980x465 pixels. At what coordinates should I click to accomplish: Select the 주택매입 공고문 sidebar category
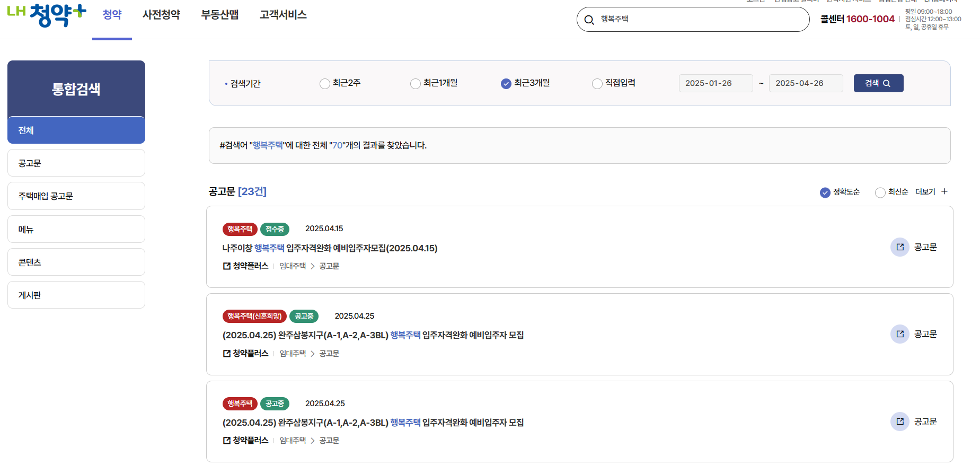[76, 196]
